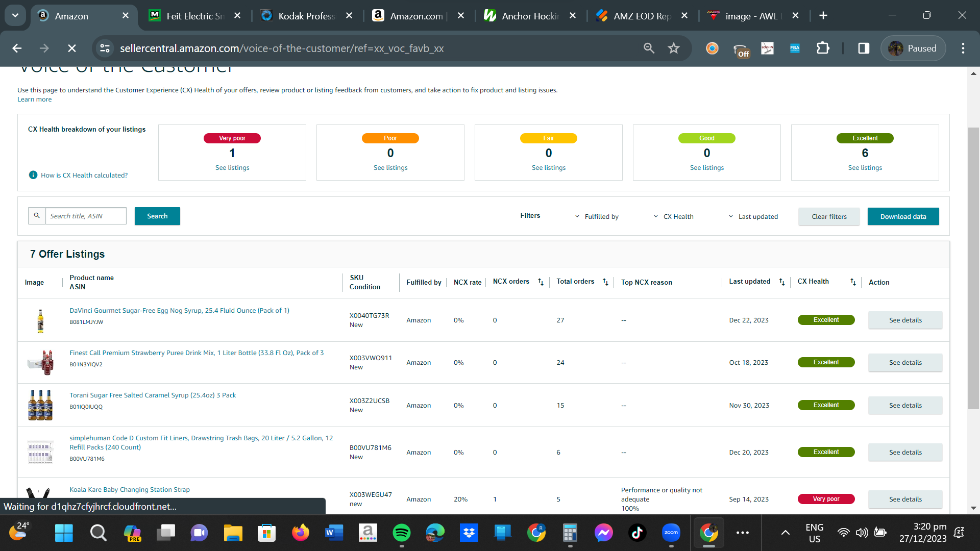See listings under Very poor
Screen dimensions: 980x551
[232, 168]
